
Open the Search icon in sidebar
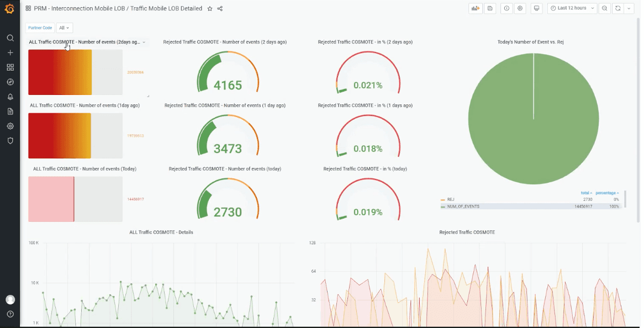click(10, 38)
